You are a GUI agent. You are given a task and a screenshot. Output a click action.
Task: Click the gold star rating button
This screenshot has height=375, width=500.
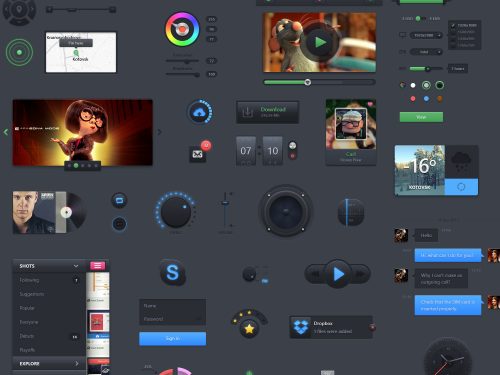click(x=249, y=329)
